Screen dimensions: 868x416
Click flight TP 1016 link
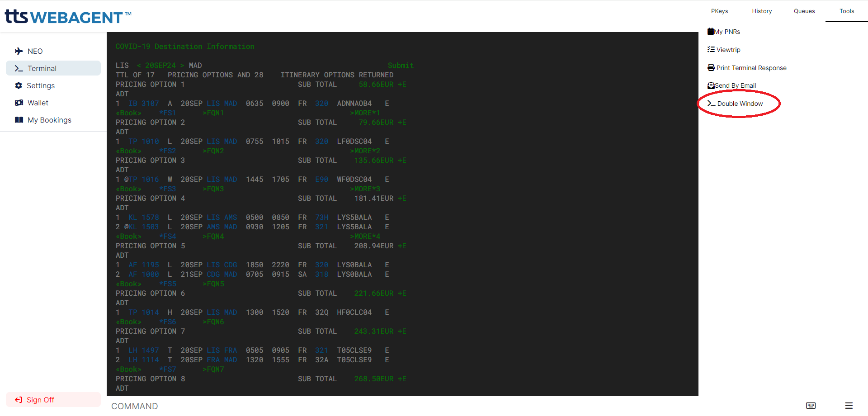click(x=144, y=180)
